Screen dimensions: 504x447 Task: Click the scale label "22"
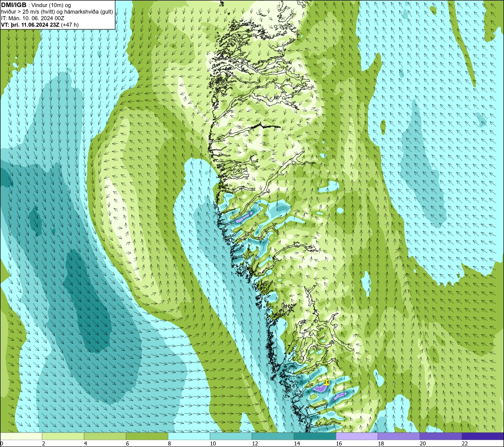[465, 443]
